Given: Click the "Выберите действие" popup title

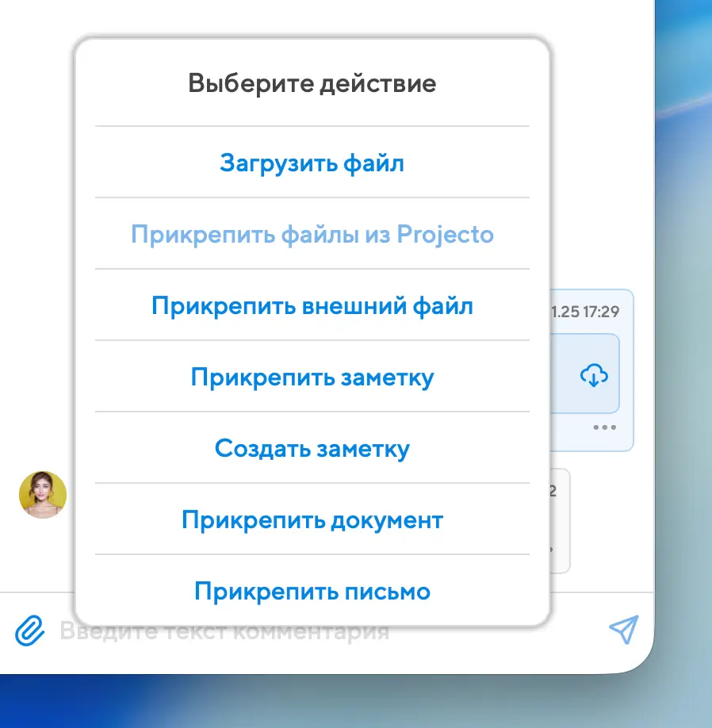Looking at the screenshot, I should pyautogui.click(x=312, y=83).
